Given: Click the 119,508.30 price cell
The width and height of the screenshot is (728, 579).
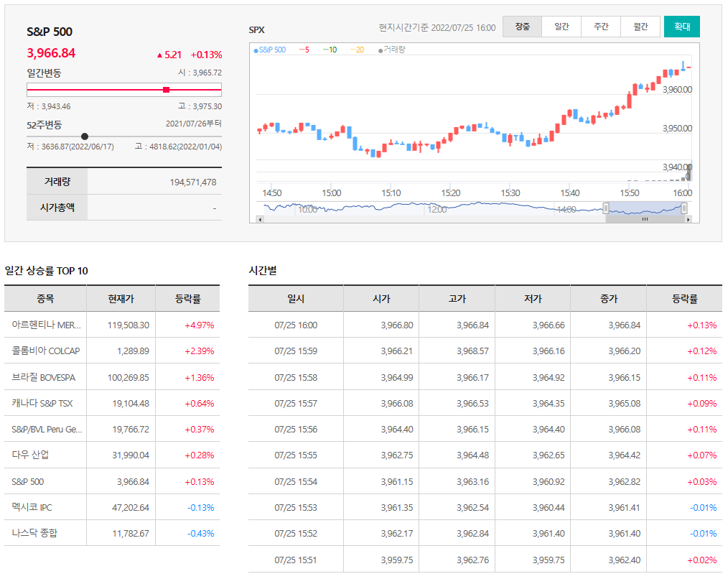Looking at the screenshot, I should point(128,325).
